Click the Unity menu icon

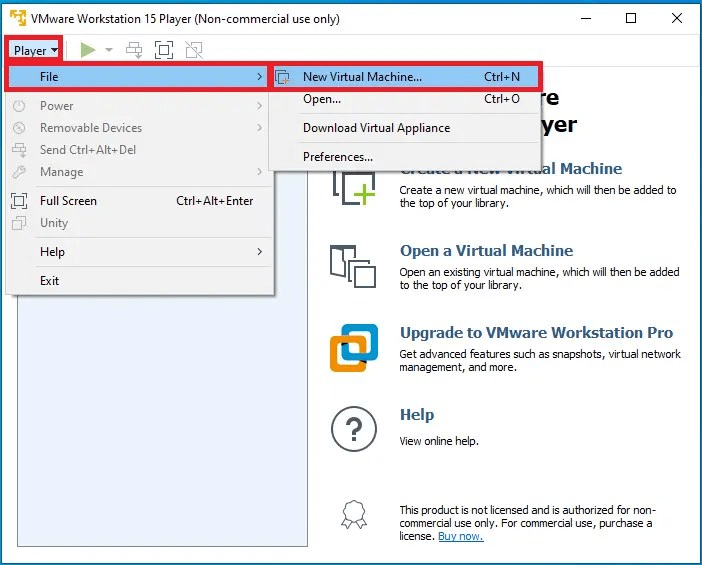[x=19, y=223]
